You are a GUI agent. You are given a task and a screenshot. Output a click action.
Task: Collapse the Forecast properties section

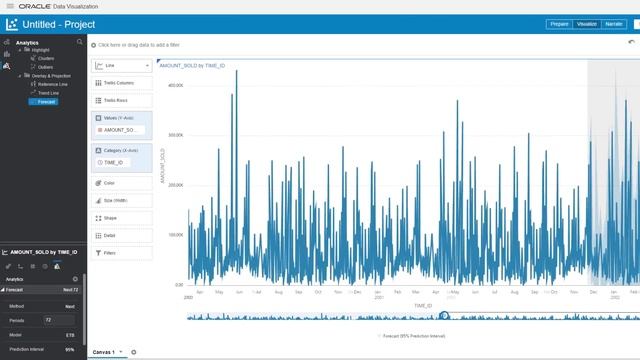(3, 290)
